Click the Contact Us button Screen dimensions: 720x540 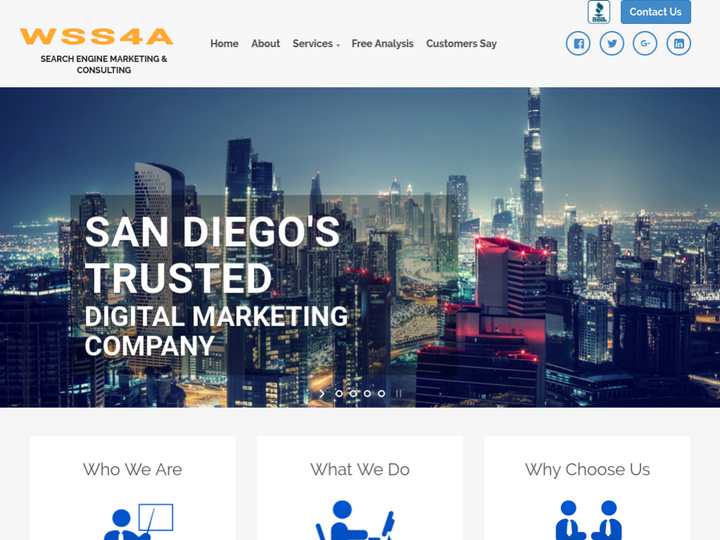[x=656, y=12]
